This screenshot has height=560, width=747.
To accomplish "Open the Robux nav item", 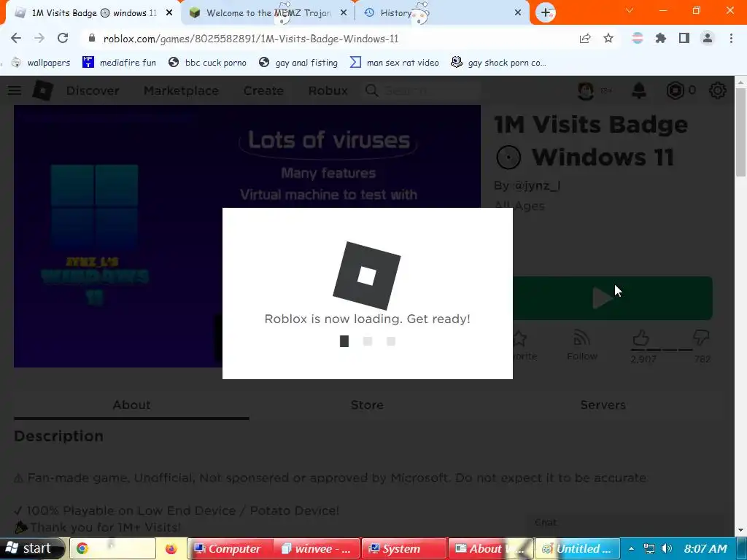I will pos(328,90).
